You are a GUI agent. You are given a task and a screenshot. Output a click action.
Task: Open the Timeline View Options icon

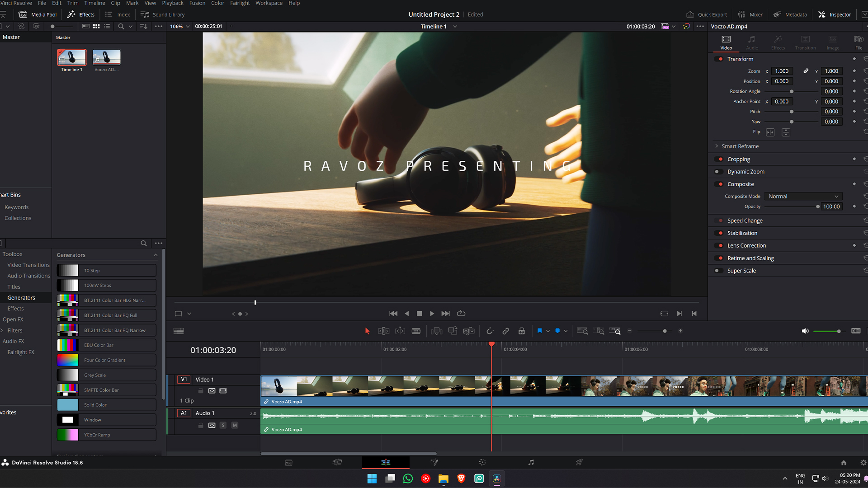[x=179, y=331]
